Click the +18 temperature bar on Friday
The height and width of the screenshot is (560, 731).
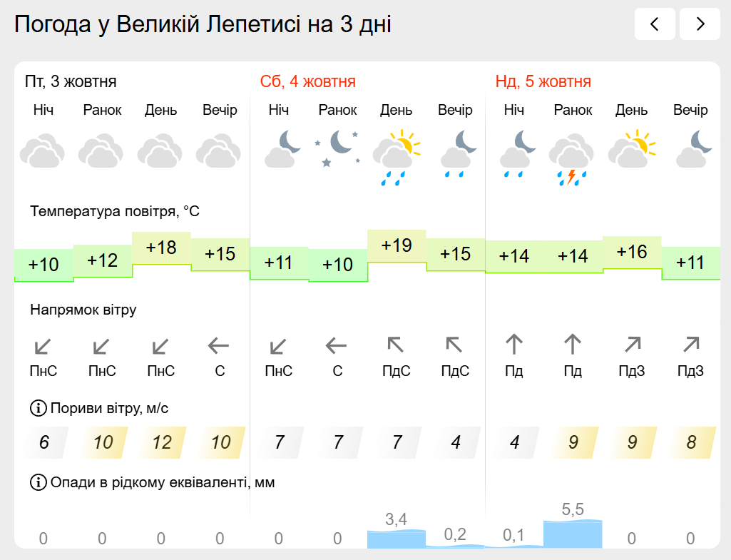coord(161,248)
